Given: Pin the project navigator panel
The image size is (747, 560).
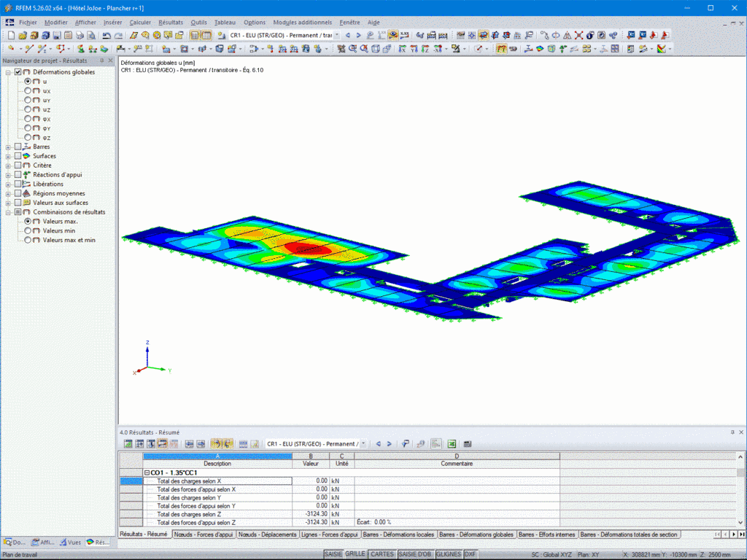Looking at the screenshot, I should (101, 61).
